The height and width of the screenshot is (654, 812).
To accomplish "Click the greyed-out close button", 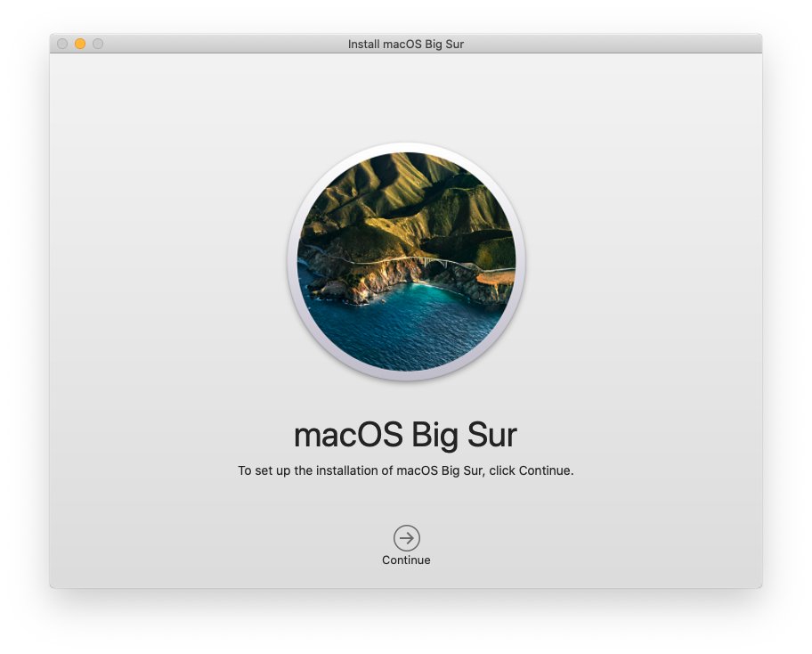I will point(62,44).
